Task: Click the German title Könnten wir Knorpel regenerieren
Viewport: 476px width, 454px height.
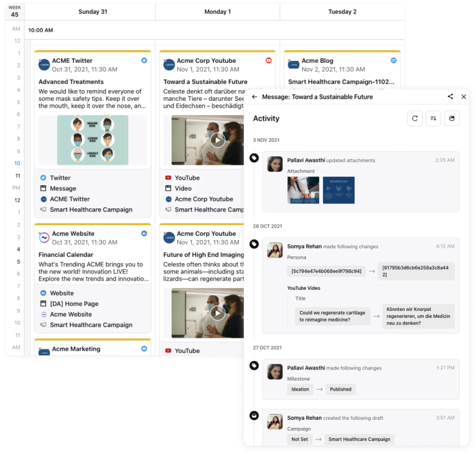Action: [x=418, y=316]
